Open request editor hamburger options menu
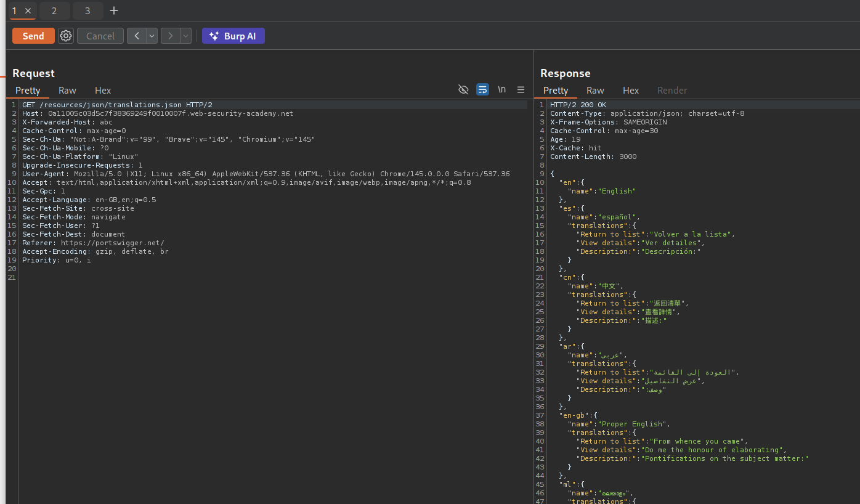Image resolution: width=860 pixels, height=504 pixels. tap(521, 90)
